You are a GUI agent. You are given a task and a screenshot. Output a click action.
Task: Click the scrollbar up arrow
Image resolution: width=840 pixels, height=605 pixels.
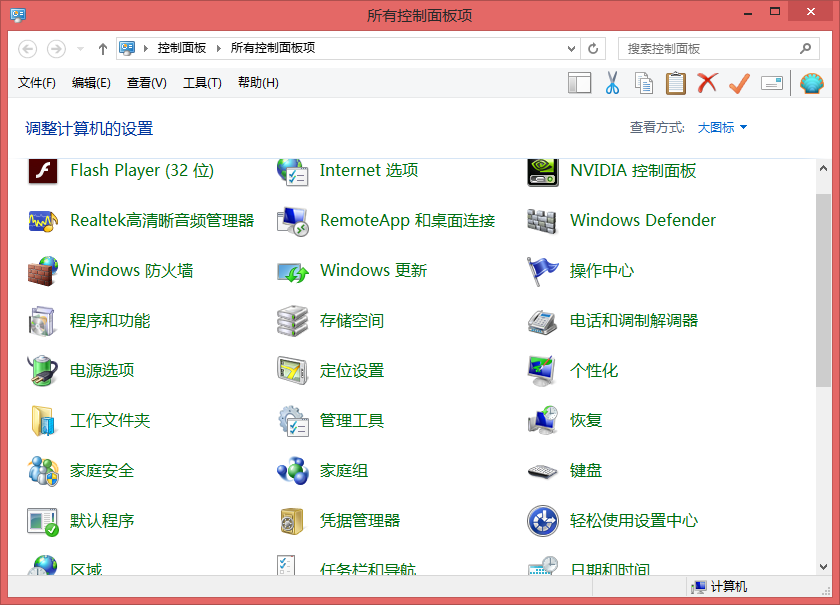pos(823,168)
